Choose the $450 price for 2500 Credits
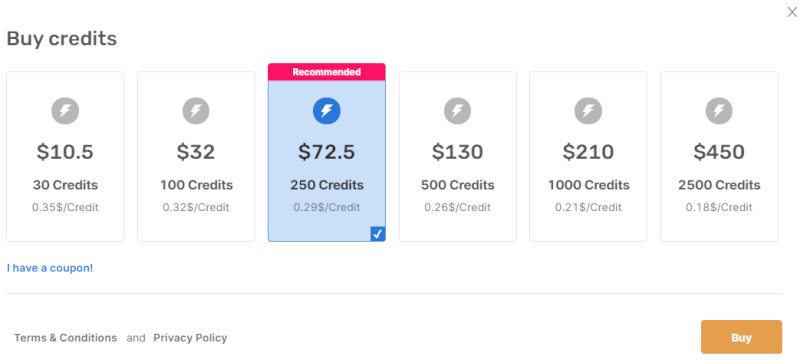 tap(719, 152)
